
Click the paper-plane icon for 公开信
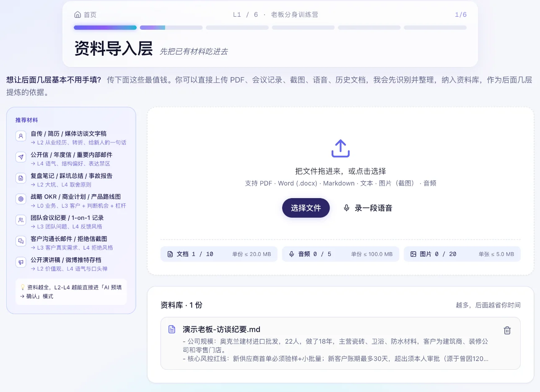[21, 157]
